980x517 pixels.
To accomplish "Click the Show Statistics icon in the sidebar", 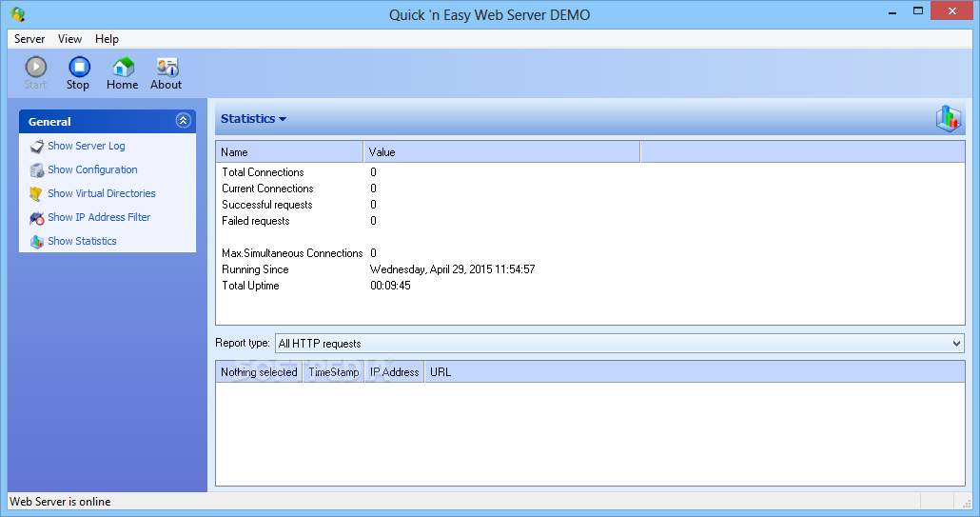I will (x=37, y=241).
